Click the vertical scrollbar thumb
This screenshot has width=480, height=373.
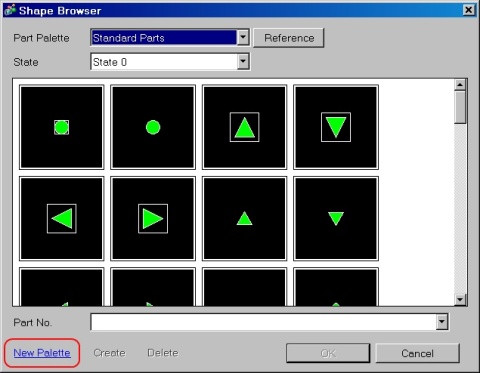tap(460, 107)
